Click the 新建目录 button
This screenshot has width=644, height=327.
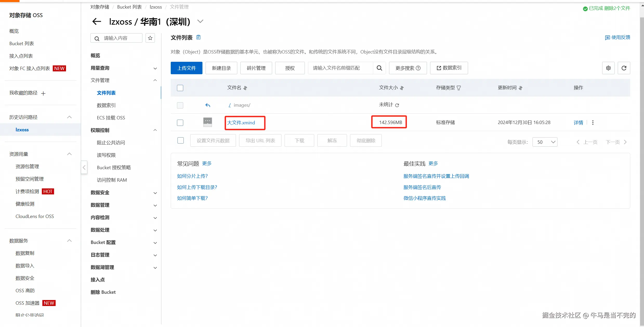pyautogui.click(x=221, y=68)
